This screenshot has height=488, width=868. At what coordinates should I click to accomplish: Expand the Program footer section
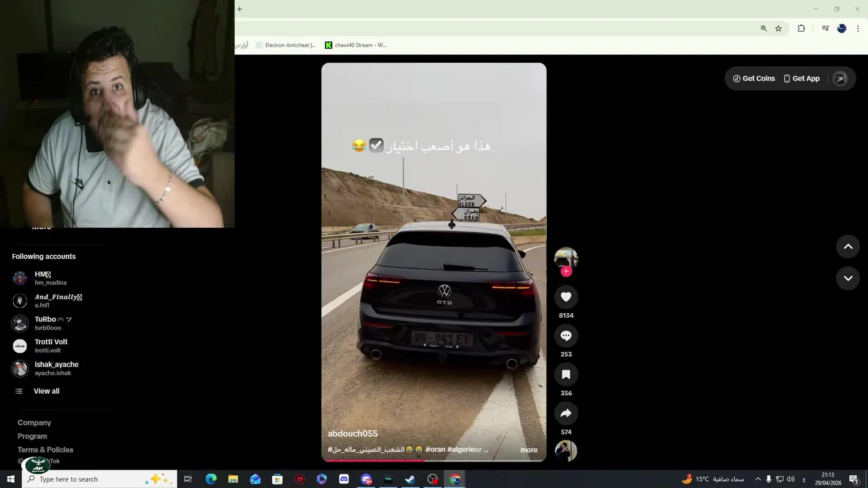pos(32,436)
